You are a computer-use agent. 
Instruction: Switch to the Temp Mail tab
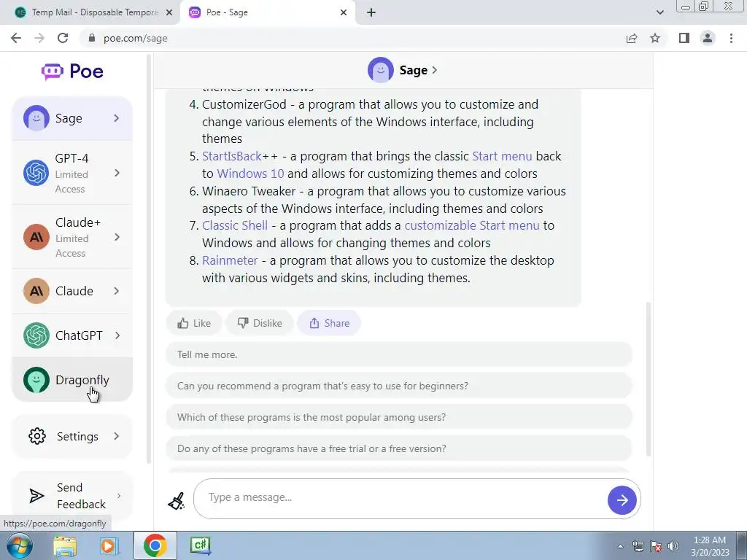tap(90, 12)
